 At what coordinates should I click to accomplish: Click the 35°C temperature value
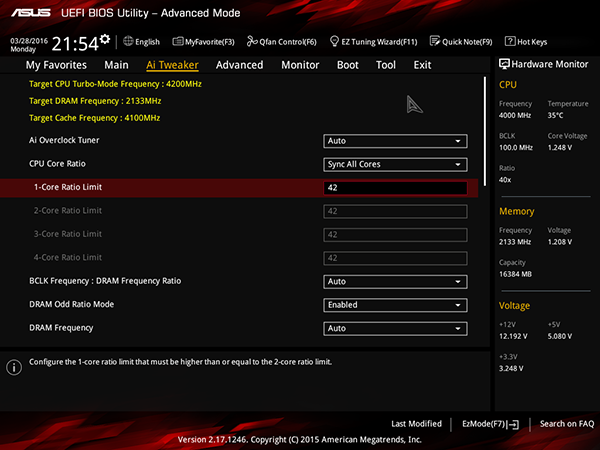(555, 115)
